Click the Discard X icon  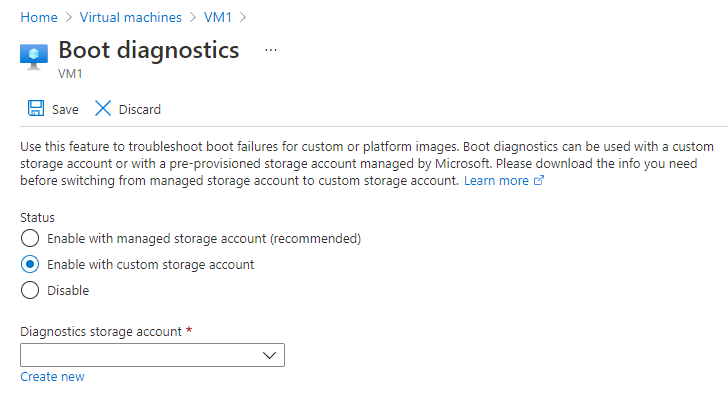[103, 109]
